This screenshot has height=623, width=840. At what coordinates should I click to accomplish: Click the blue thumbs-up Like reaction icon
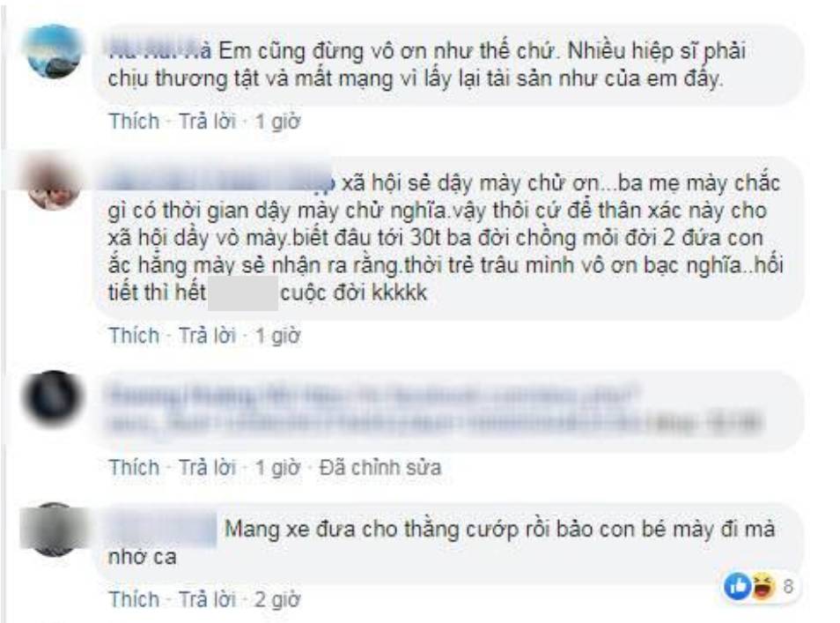pyautogui.click(x=738, y=586)
